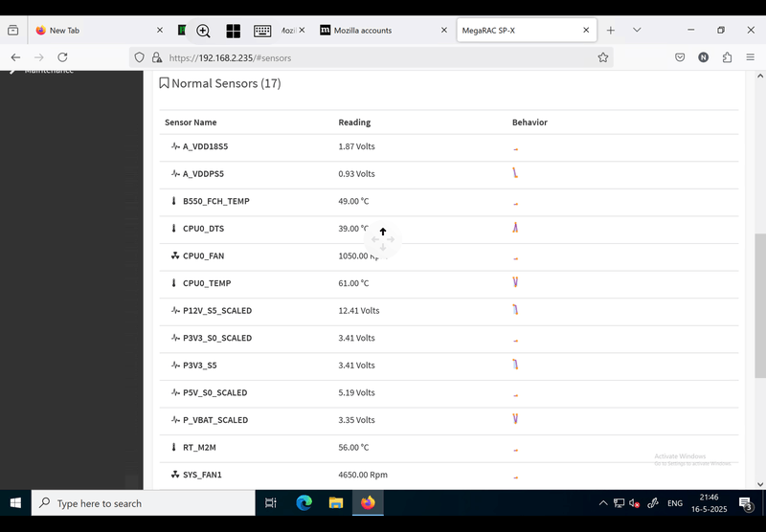Click the SYS_FAN1 fan icon
This screenshot has height=532, width=766.
[175, 474]
